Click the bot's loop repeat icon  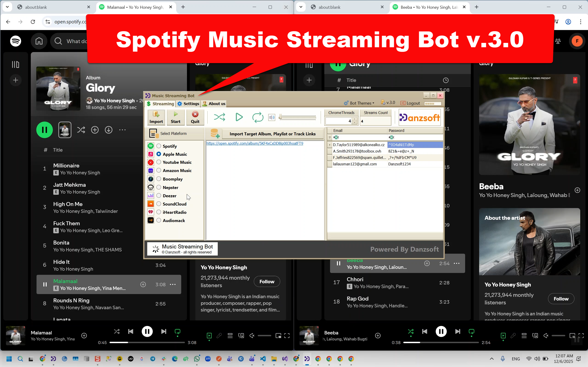[257, 117]
